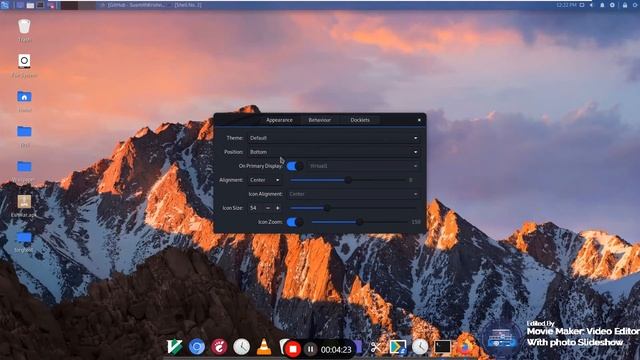Screen dimensions: 640x360
Task: Click the clock icon beside the terminal icon
Action: 420,347
